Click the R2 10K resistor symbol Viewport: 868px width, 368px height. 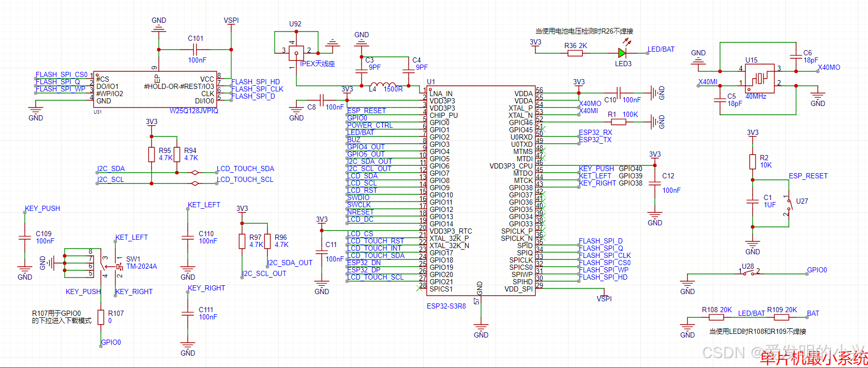click(x=753, y=161)
